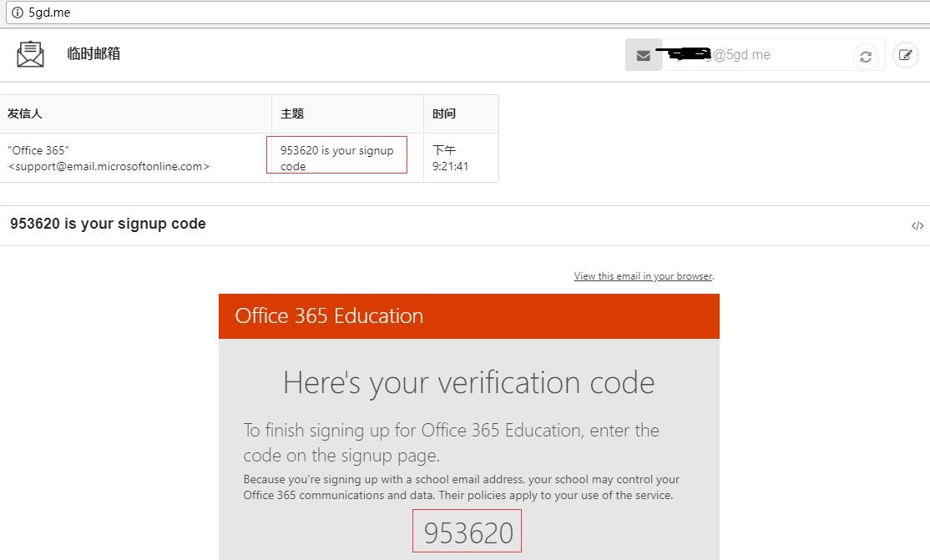
Task: Open 'View this email in your browser' link
Action: tap(644, 276)
